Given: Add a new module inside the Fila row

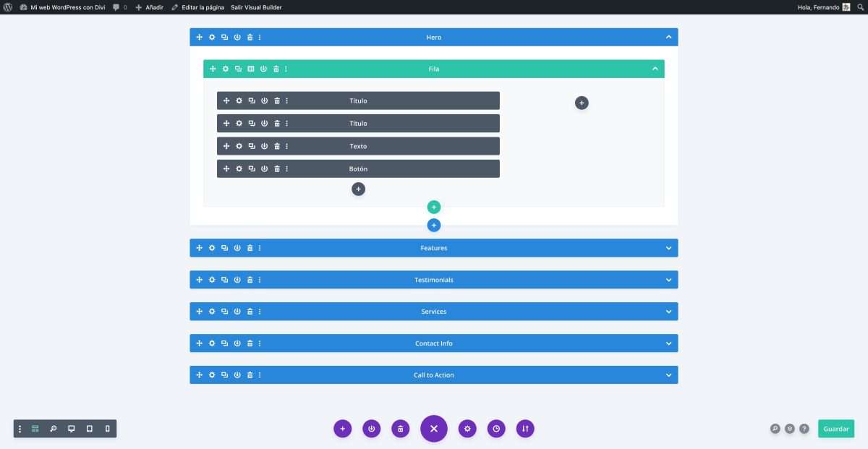Looking at the screenshot, I should (x=358, y=189).
